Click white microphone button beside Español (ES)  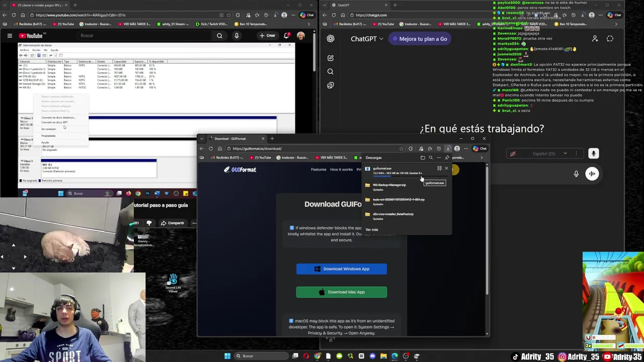coord(594,154)
